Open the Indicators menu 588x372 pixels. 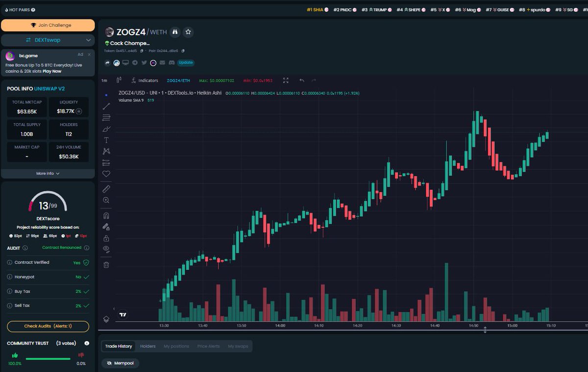point(145,80)
